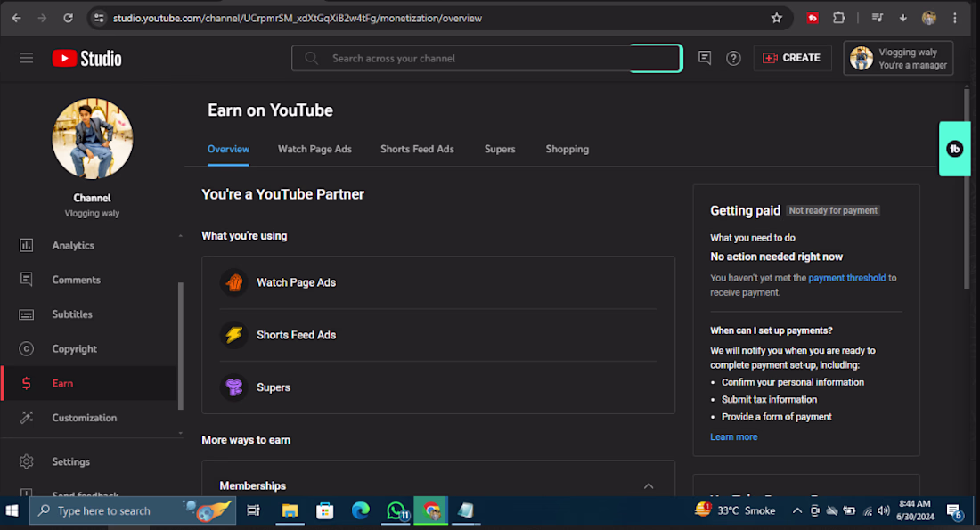Switch to the Shorts Feed Ads tab
Screen dimensions: 980x530
click(417, 150)
